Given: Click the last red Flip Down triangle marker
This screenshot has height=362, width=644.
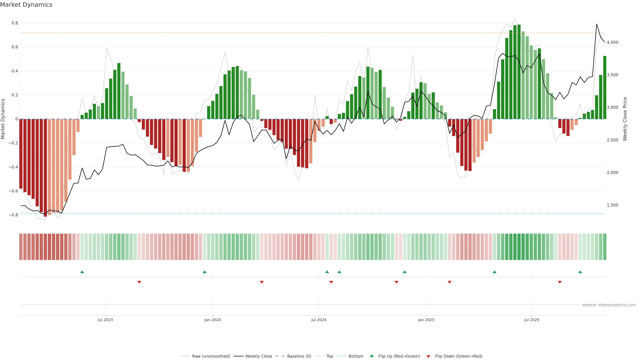Looking at the screenshot, I should tap(560, 282).
